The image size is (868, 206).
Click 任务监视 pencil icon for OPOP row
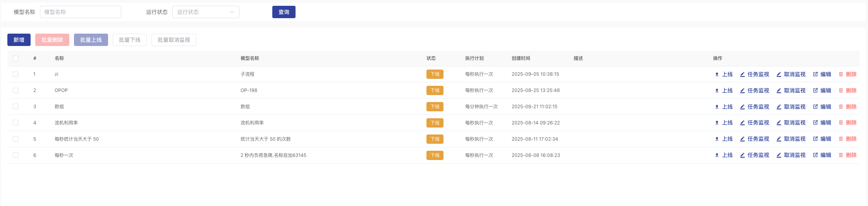point(742,90)
